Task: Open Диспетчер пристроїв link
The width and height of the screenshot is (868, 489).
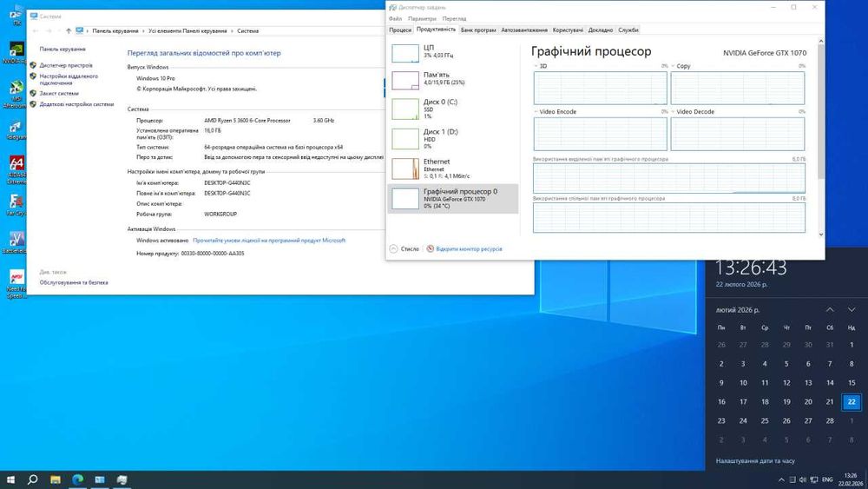Action: [x=66, y=65]
